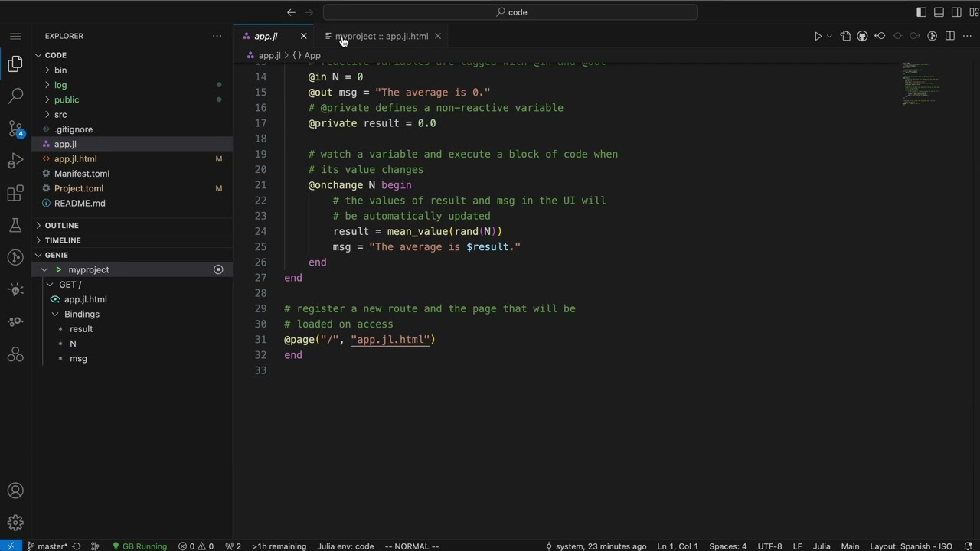Screen dimensions: 980x551
Task: Click the stop circle on myproject row
Action: pyautogui.click(x=218, y=269)
